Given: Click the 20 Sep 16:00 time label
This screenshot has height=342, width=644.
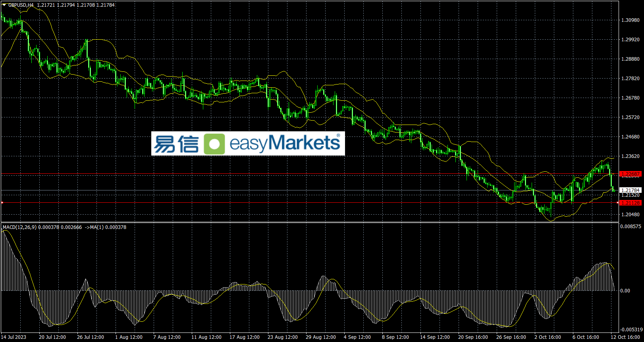Looking at the screenshot, I should [473, 337].
